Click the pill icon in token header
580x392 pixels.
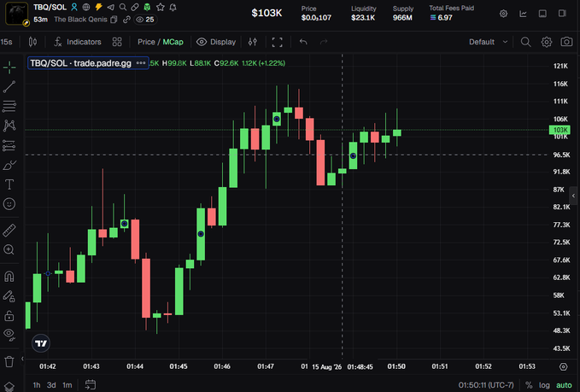coord(135,7)
